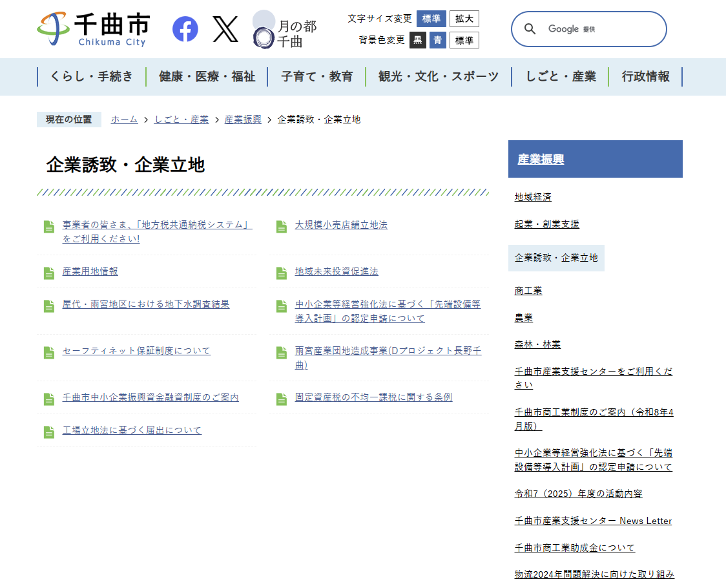Open sidebar 地域経済 link

pyautogui.click(x=533, y=197)
